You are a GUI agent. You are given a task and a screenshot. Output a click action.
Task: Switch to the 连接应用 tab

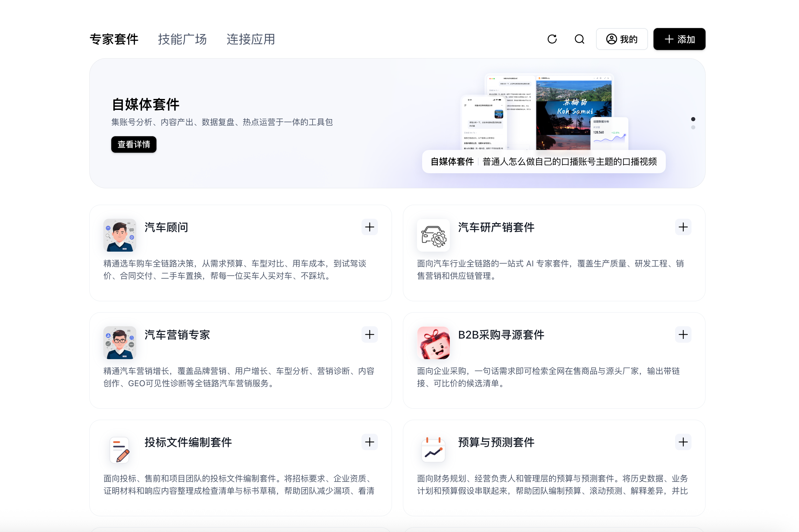(x=251, y=39)
